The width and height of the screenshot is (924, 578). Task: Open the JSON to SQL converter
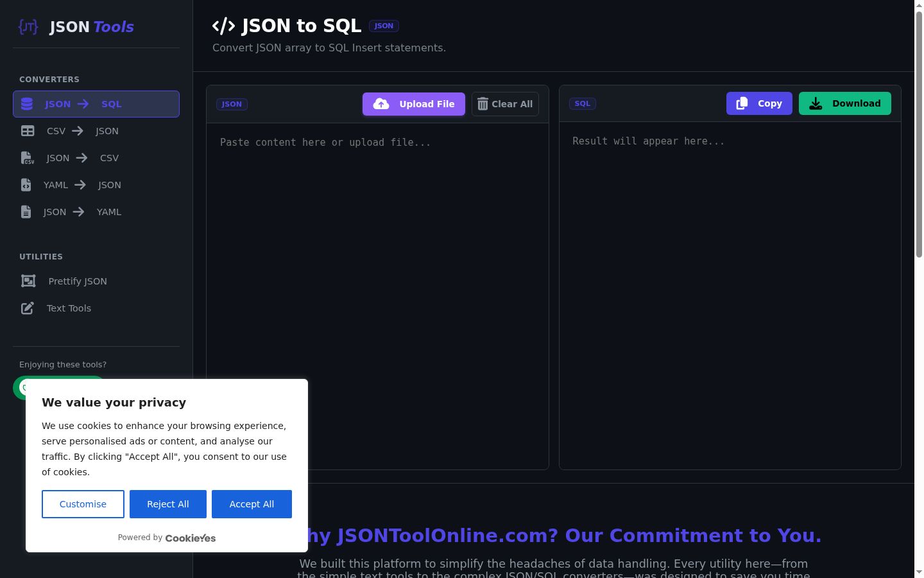coord(96,104)
